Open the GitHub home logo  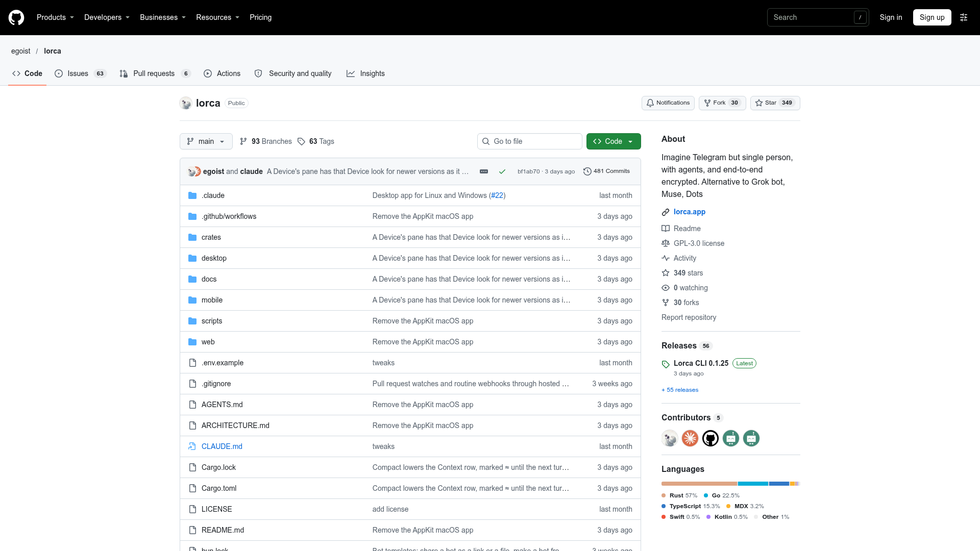tap(16, 17)
